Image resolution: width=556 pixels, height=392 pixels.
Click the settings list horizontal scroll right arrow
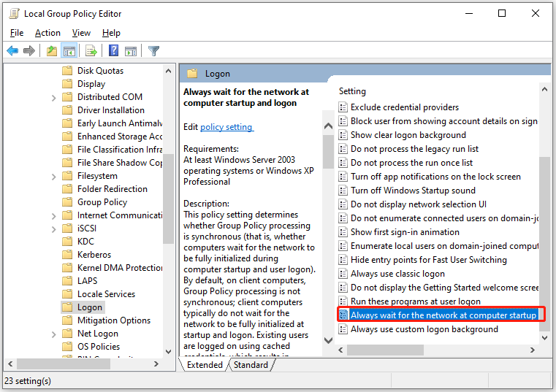point(532,350)
